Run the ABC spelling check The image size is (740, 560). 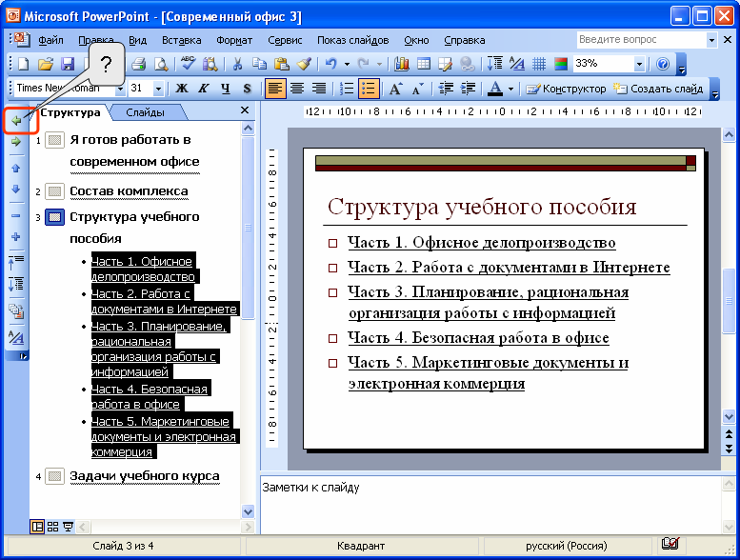tap(188, 63)
